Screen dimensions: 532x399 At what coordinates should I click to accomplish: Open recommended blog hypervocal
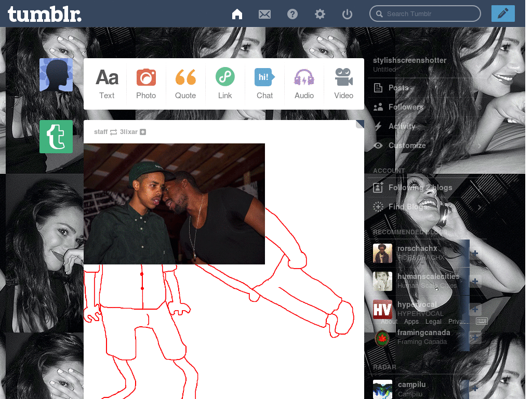[417, 304]
